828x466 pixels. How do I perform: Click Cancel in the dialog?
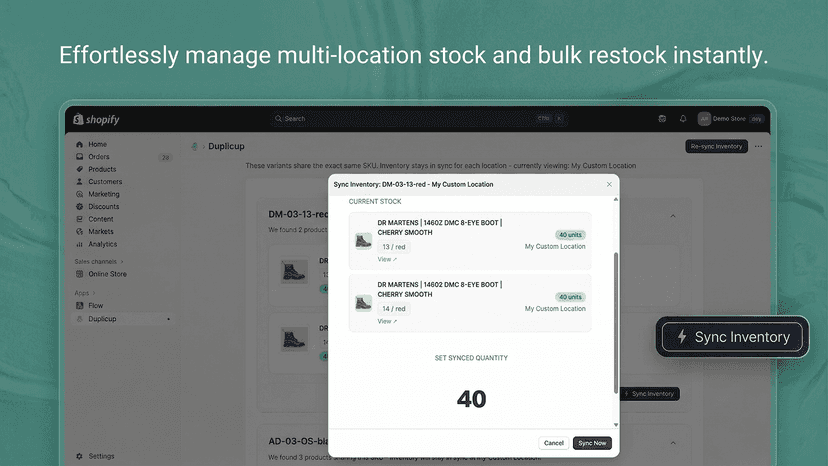point(553,443)
